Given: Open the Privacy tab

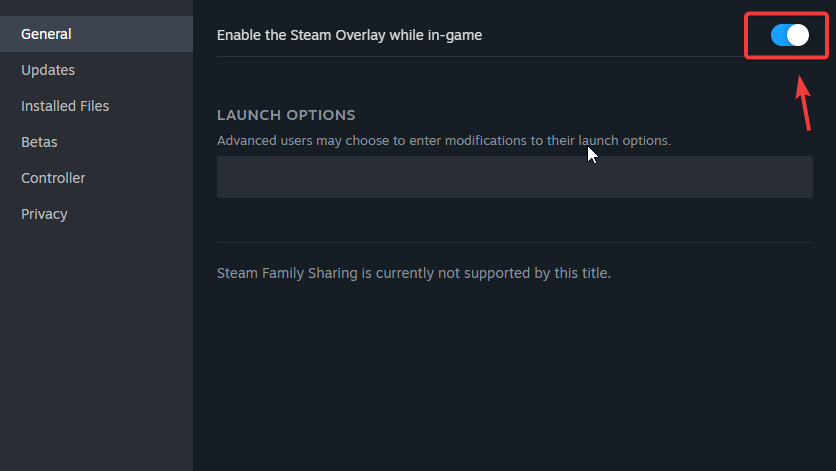Looking at the screenshot, I should coord(44,214).
